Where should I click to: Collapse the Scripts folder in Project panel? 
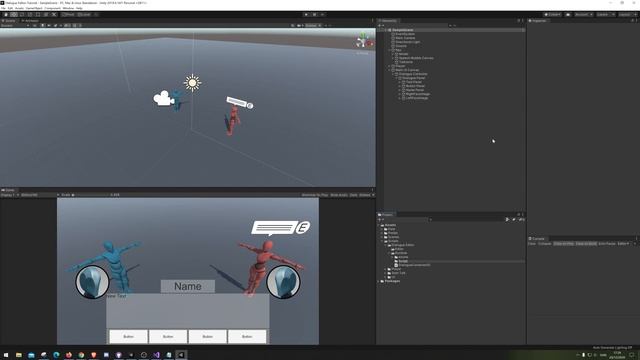pyautogui.click(x=382, y=241)
